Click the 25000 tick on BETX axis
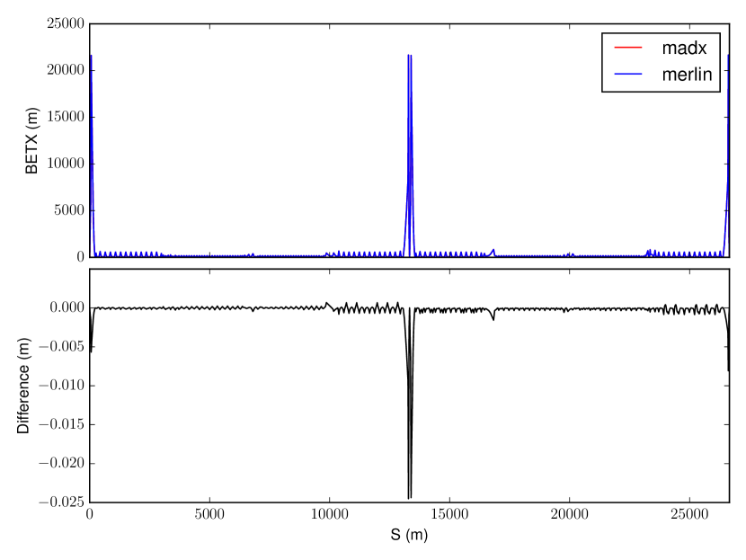This screenshot has width=746, height=560. [66, 23]
